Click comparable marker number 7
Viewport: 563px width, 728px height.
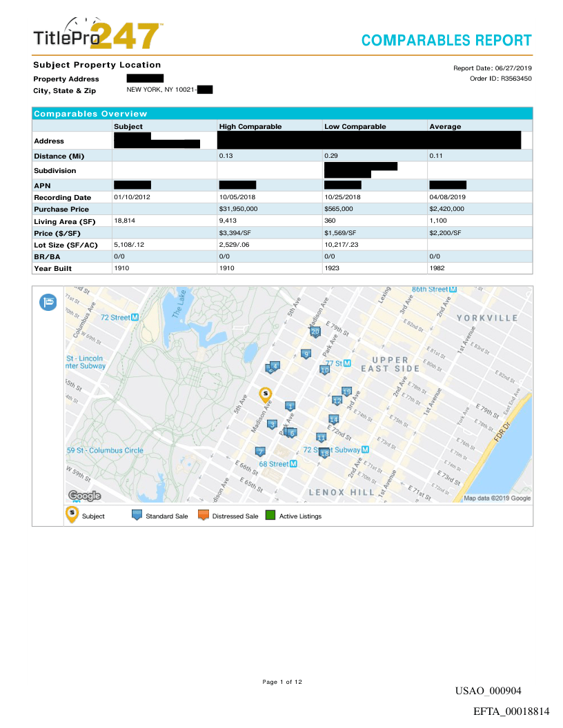pos(260,452)
